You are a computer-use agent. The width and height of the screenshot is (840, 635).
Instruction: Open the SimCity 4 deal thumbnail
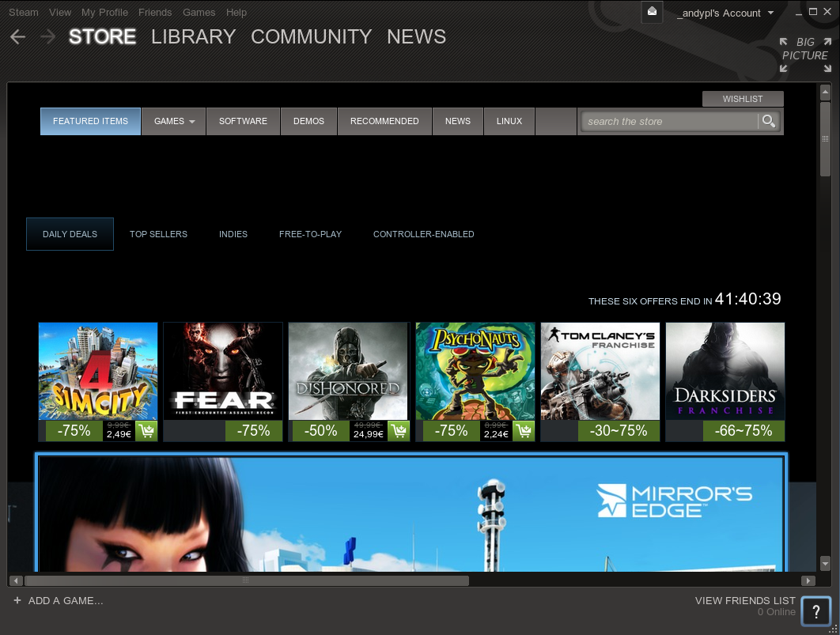98,371
